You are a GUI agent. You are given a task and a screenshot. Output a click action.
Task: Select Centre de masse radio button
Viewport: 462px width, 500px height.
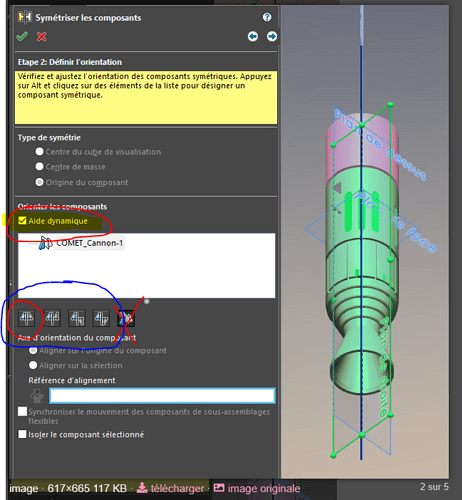click(39, 166)
